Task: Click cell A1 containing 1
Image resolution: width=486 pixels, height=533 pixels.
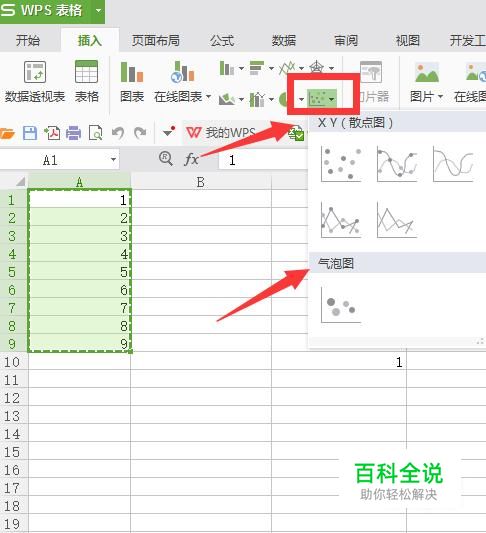Action: 79,200
